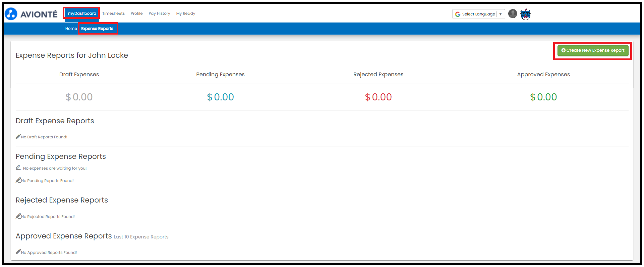This screenshot has height=267, width=644.
Task: Click the Draft Expenses $0.00 amount
Action: click(x=79, y=97)
